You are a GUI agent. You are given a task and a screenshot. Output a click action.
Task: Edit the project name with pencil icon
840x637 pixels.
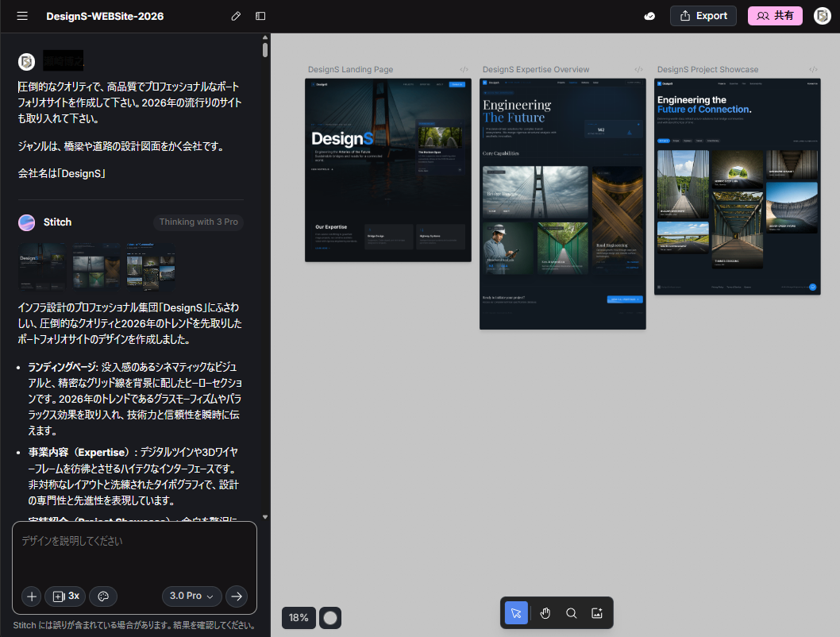pos(236,16)
